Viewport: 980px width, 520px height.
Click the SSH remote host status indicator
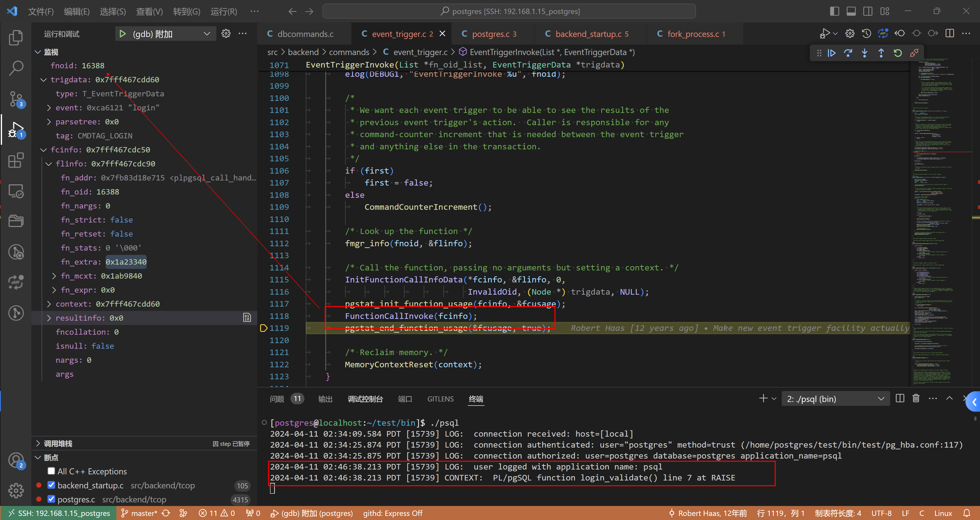[59, 513]
